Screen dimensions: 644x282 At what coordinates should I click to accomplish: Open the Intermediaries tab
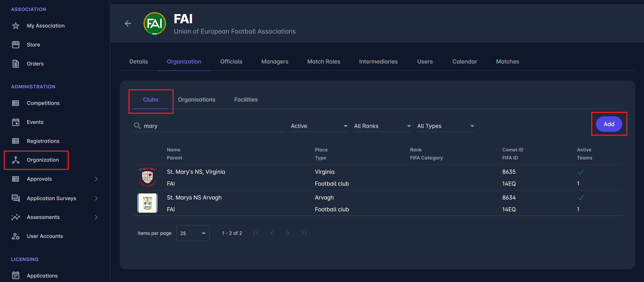click(x=378, y=61)
